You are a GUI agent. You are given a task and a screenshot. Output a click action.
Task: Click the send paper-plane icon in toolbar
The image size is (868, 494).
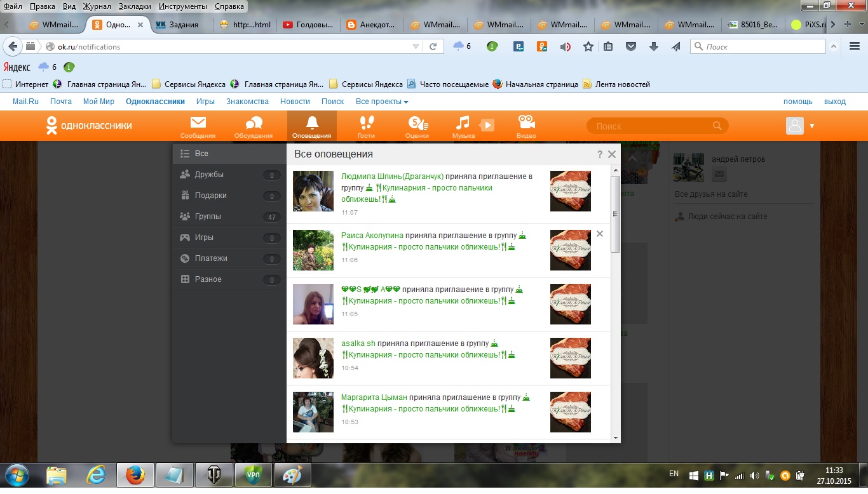point(675,46)
